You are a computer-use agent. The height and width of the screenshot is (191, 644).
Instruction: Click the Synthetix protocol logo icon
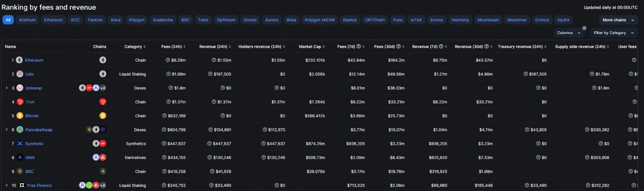[x=20, y=144]
